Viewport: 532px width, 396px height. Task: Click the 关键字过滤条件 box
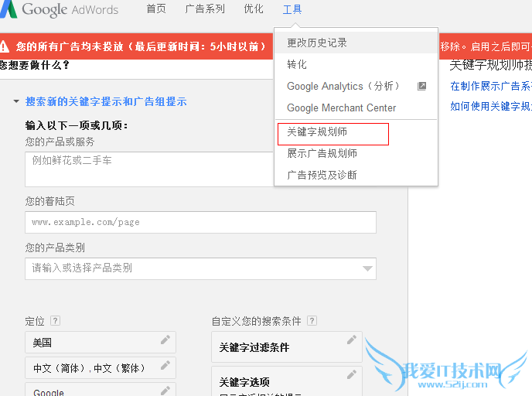point(287,346)
